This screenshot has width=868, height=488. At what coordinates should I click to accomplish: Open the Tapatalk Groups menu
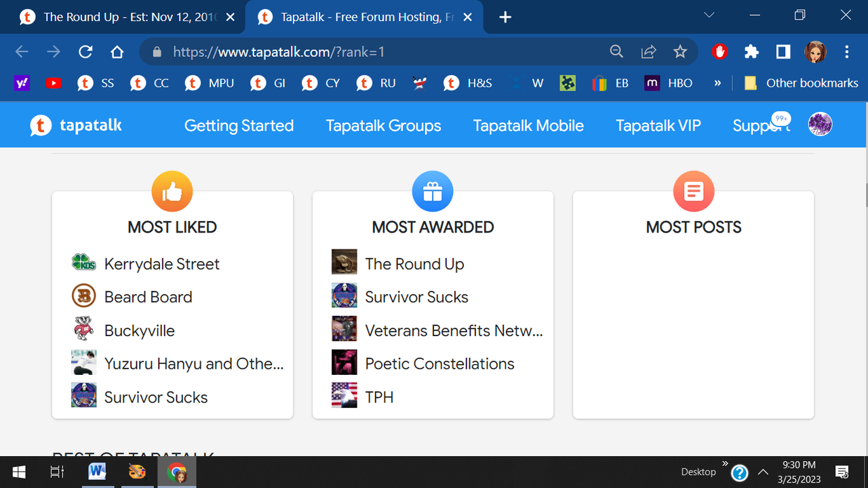pyautogui.click(x=383, y=125)
